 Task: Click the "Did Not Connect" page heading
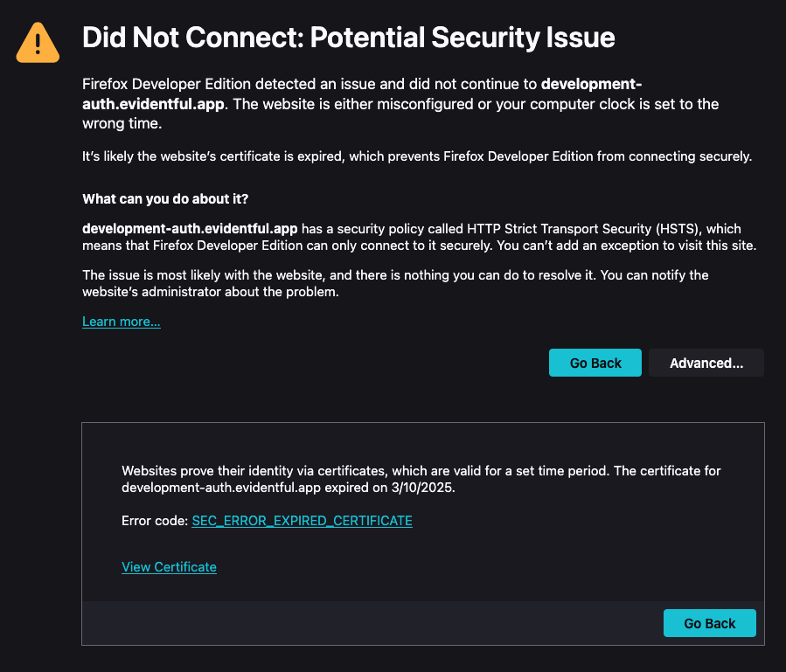click(x=348, y=38)
